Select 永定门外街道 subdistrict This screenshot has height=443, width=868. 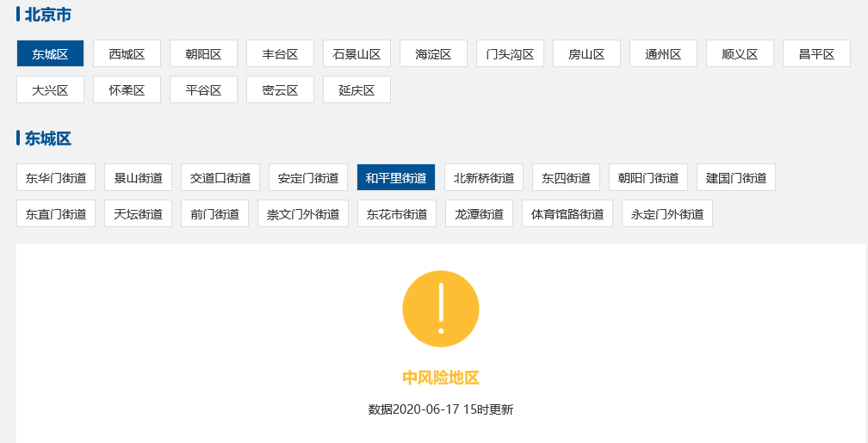[x=667, y=213]
